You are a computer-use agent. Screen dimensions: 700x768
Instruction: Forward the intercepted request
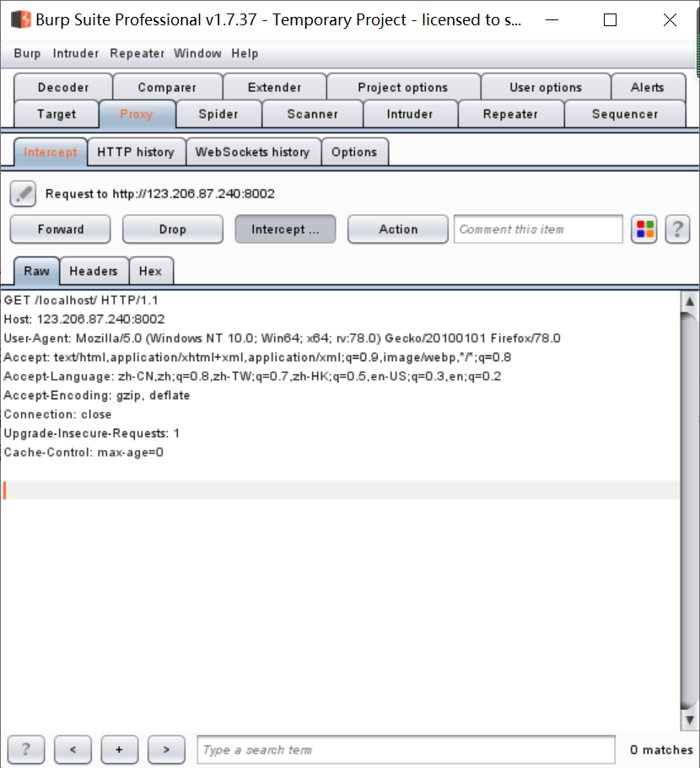(59, 229)
